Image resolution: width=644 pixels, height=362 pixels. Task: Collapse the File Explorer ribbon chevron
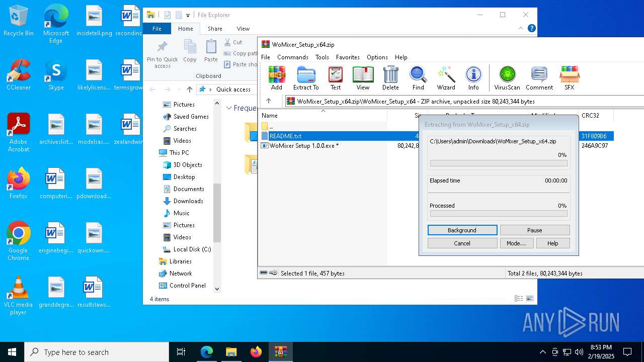click(x=521, y=29)
